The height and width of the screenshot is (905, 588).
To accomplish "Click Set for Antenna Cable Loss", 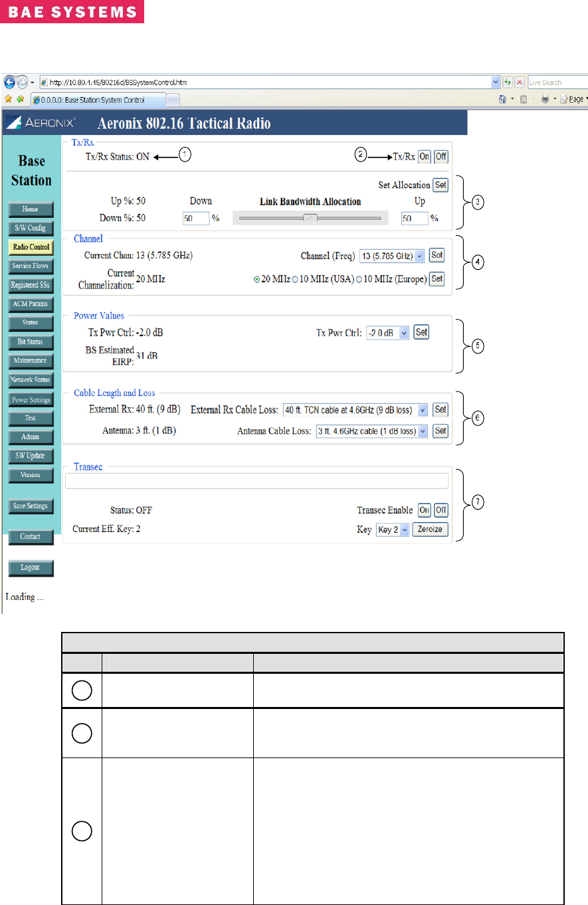I will 441,431.
